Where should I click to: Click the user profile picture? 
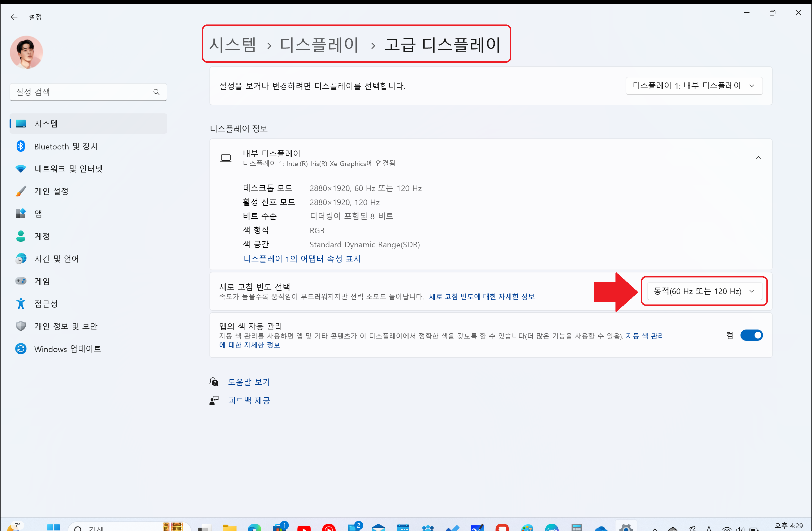click(x=27, y=52)
